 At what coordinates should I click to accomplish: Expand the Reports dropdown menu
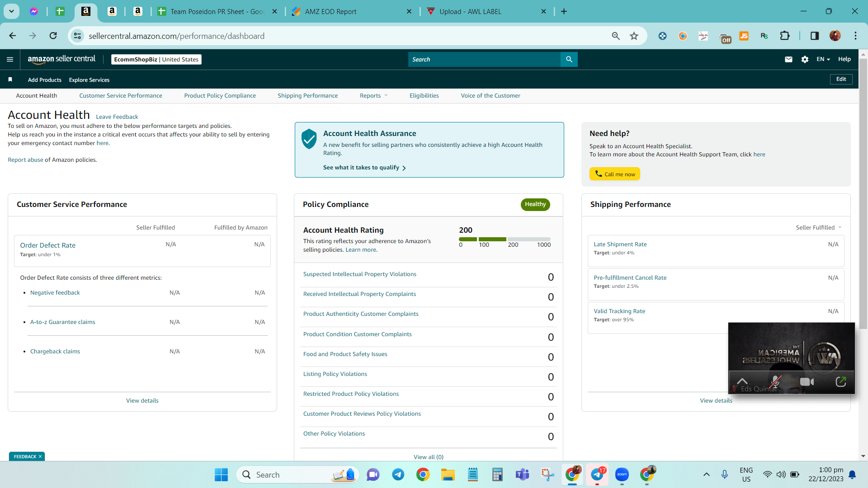coord(373,95)
